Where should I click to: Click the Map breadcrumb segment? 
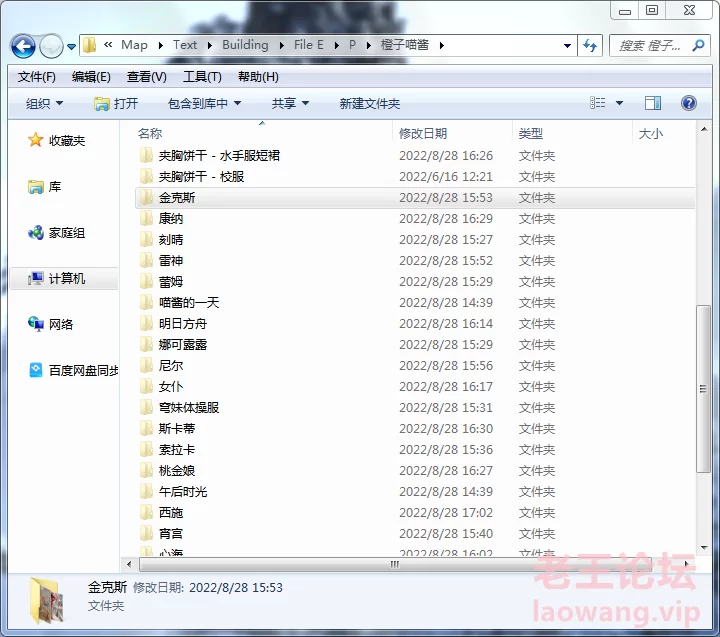134,45
